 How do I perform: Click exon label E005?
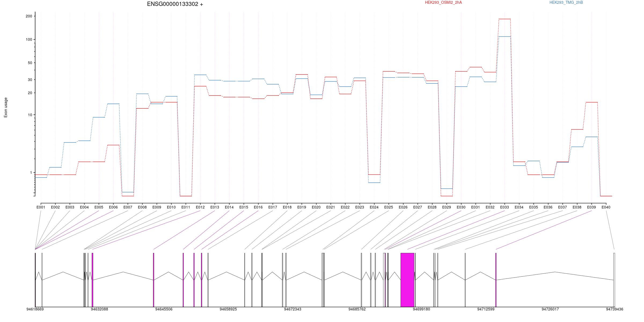(99, 207)
